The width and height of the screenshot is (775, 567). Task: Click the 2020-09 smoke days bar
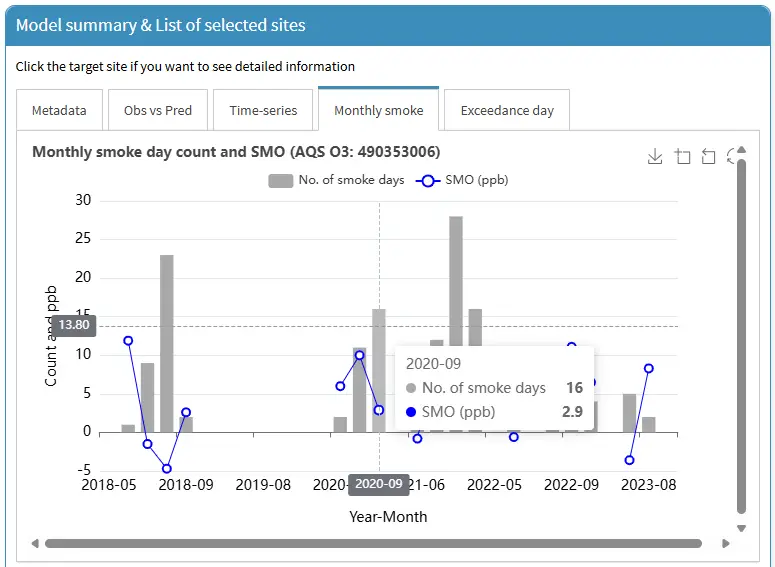pos(379,370)
